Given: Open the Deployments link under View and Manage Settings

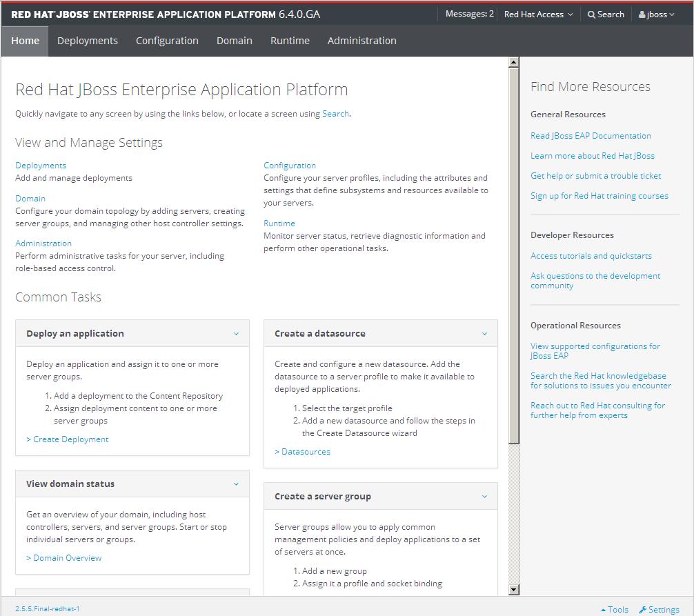Looking at the screenshot, I should click(x=41, y=166).
